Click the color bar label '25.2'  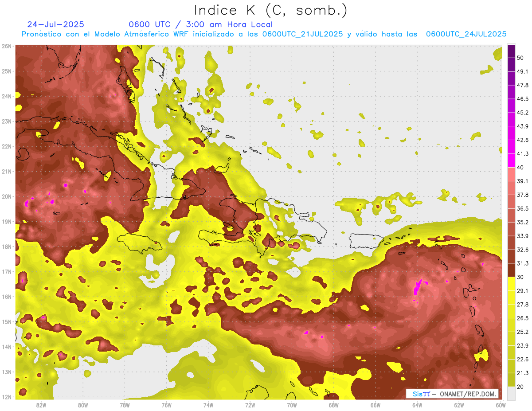click(x=523, y=332)
